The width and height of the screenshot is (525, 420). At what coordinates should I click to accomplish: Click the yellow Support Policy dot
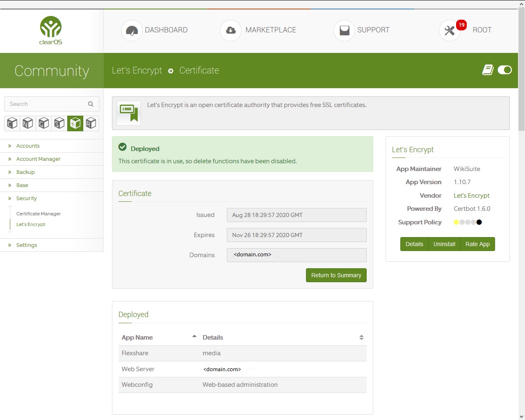coord(456,222)
